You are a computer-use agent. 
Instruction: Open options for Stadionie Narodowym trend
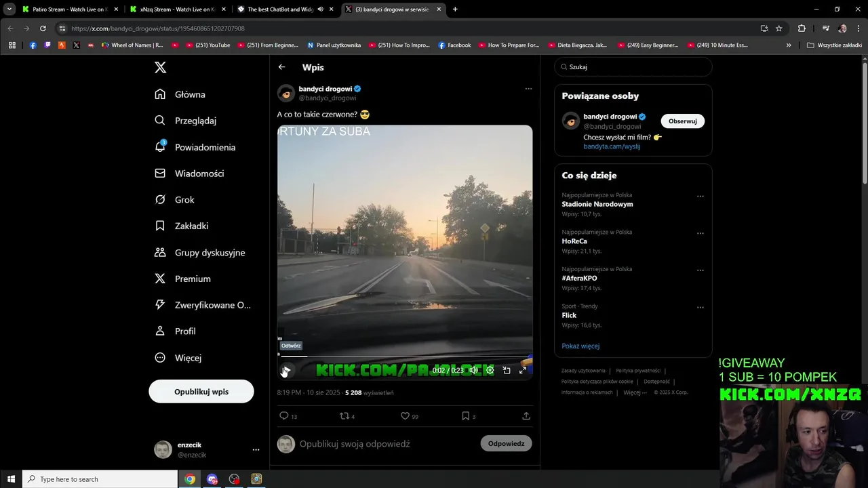point(701,197)
